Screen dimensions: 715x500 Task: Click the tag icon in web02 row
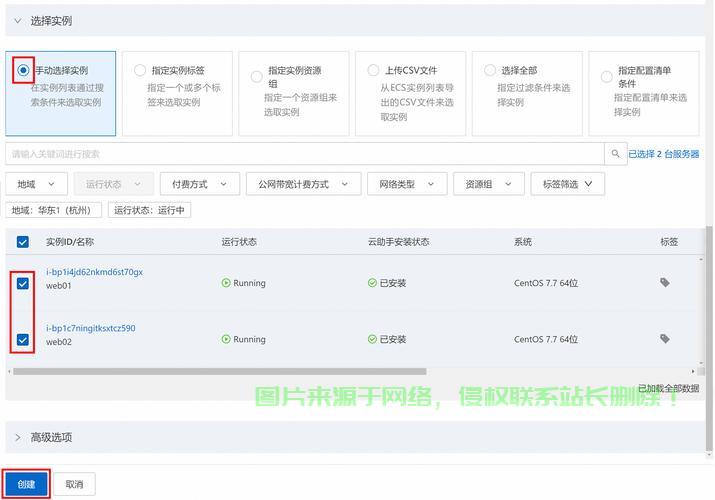[x=665, y=339]
